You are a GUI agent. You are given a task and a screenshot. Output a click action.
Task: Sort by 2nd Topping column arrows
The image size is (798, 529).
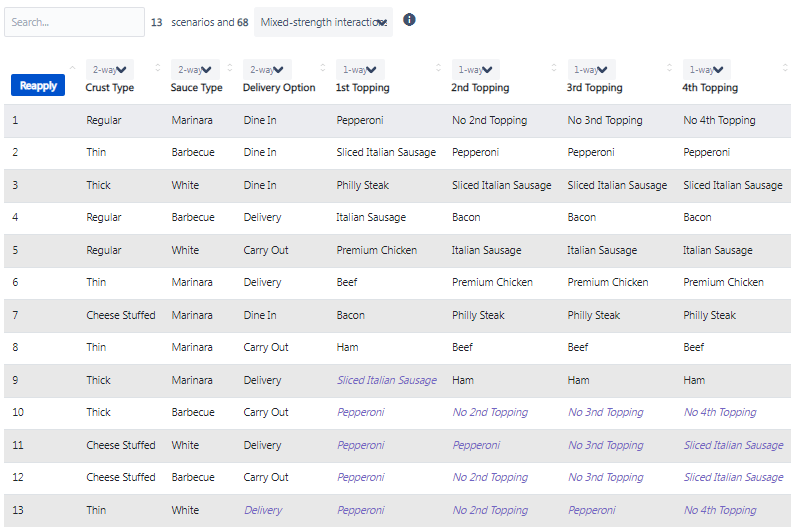click(554, 68)
